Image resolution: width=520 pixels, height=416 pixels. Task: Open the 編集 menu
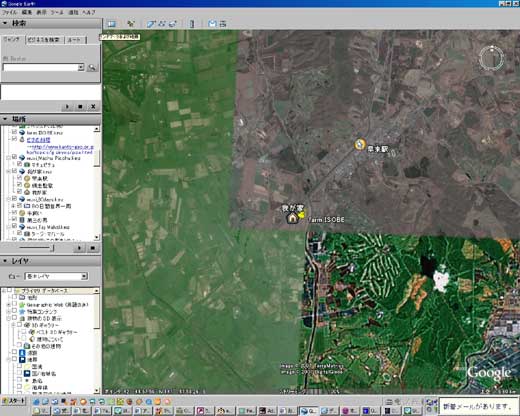pos(27,12)
